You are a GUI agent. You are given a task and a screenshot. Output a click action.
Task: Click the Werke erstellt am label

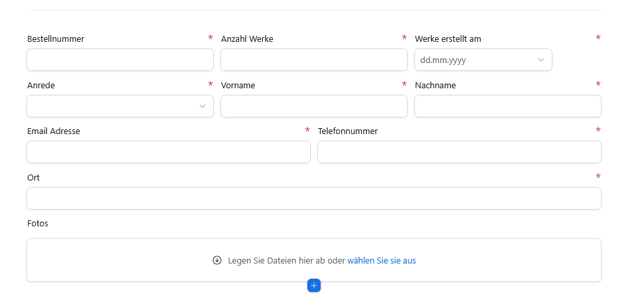point(448,39)
